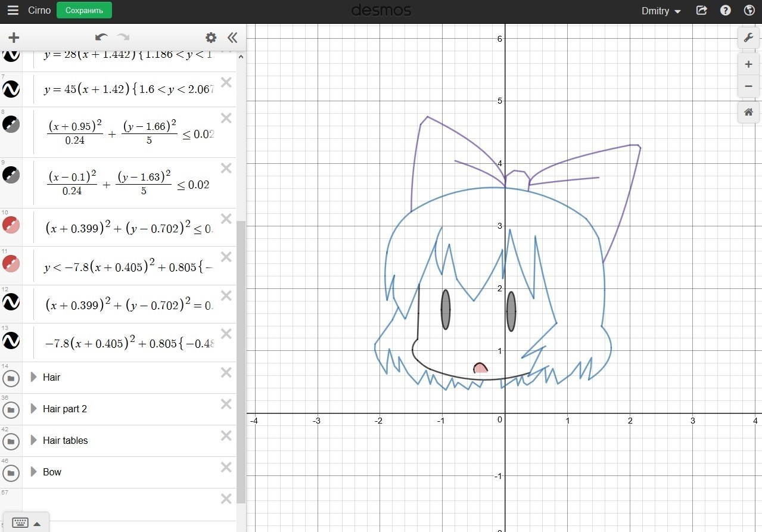Viewport: 762px width, 532px height.
Task: Expand the Hair folder triangle
Action: (33, 377)
